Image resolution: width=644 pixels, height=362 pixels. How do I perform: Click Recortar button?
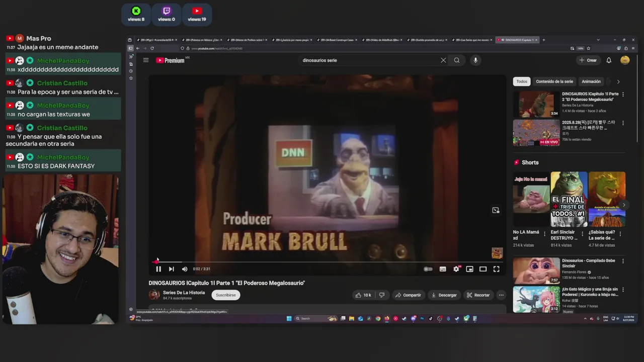click(478, 295)
